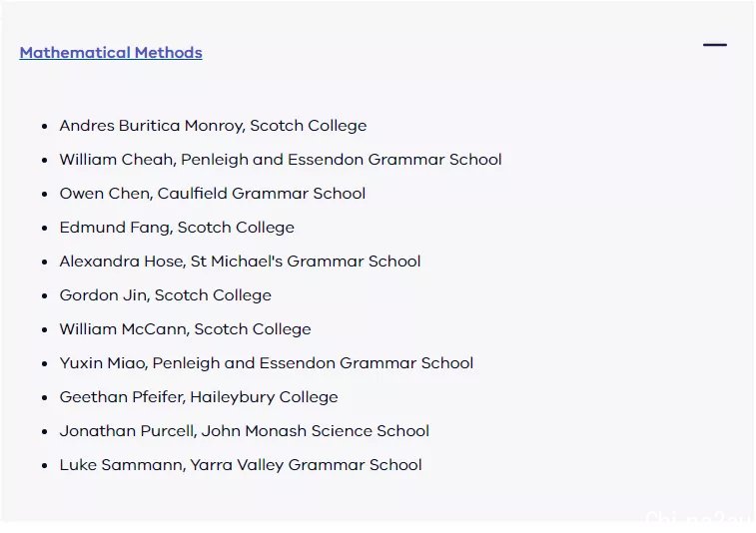Click the text Haileybury College

(x=264, y=397)
